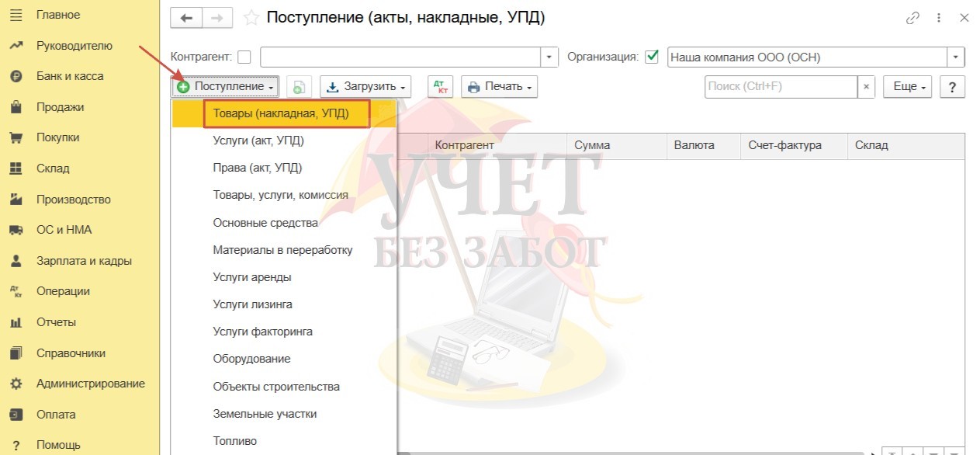Expand the Контрагент field dropdown arrow

click(x=549, y=57)
